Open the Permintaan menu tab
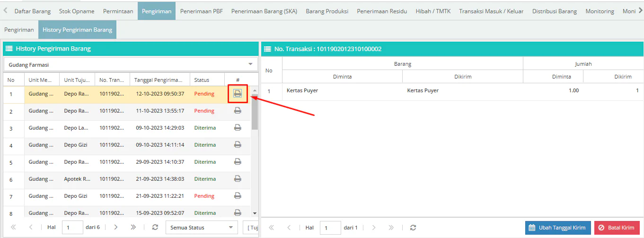The width and height of the screenshot is (644, 238). [x=118, y=11]
